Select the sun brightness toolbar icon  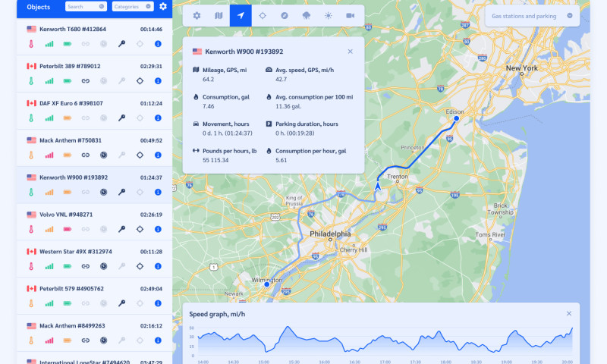tap(329, 16)
